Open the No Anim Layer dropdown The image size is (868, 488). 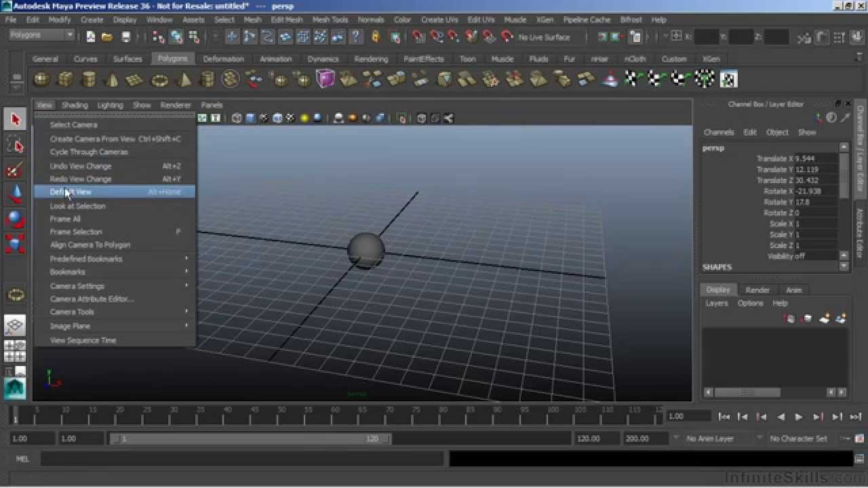pos(717,439)
